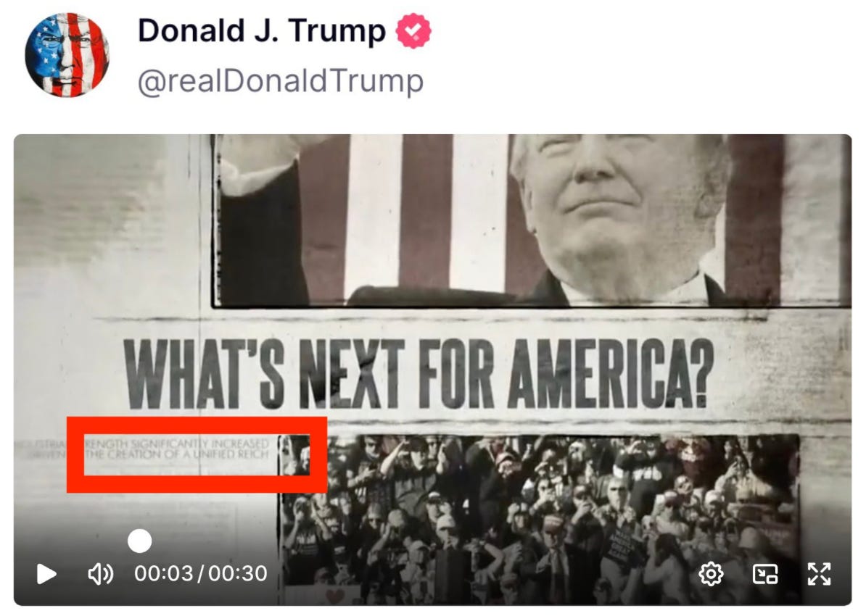Click the 00:30 total duration label

pos(238,574)
